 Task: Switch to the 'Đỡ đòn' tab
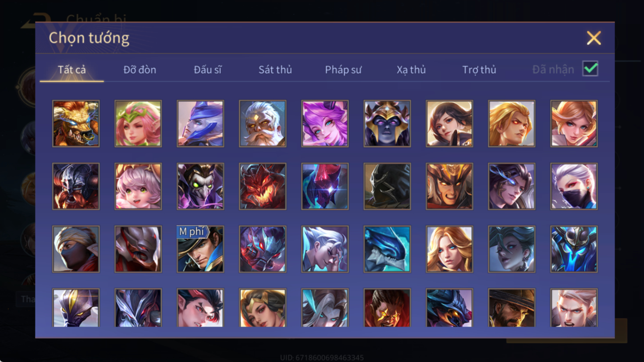[139, 69]
